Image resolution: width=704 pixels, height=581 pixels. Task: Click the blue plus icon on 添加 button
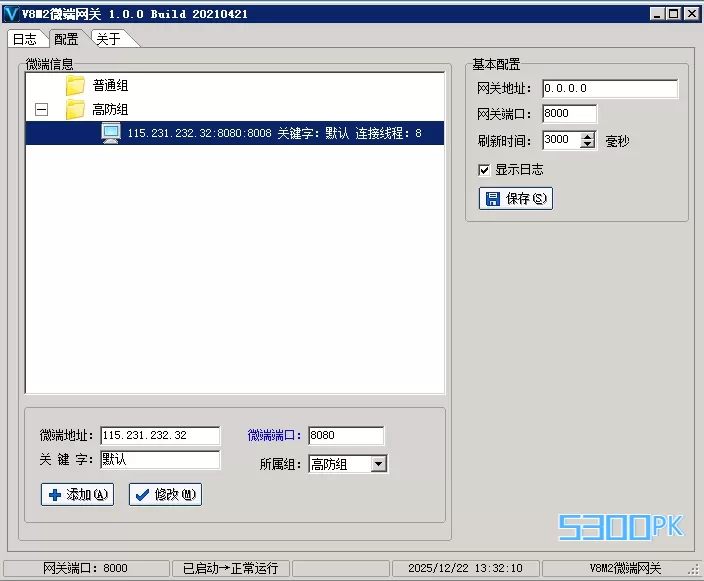click(55, 495)
